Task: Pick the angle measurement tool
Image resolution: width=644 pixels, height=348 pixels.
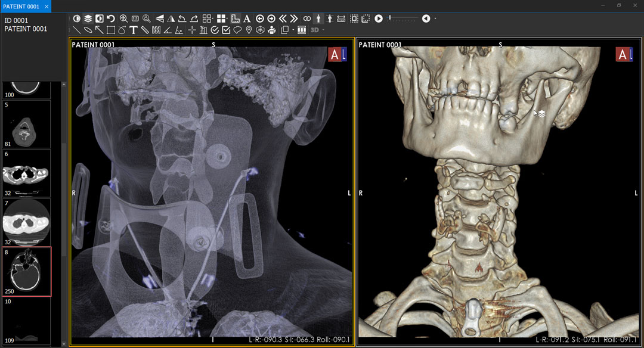Action: (168, 30)
